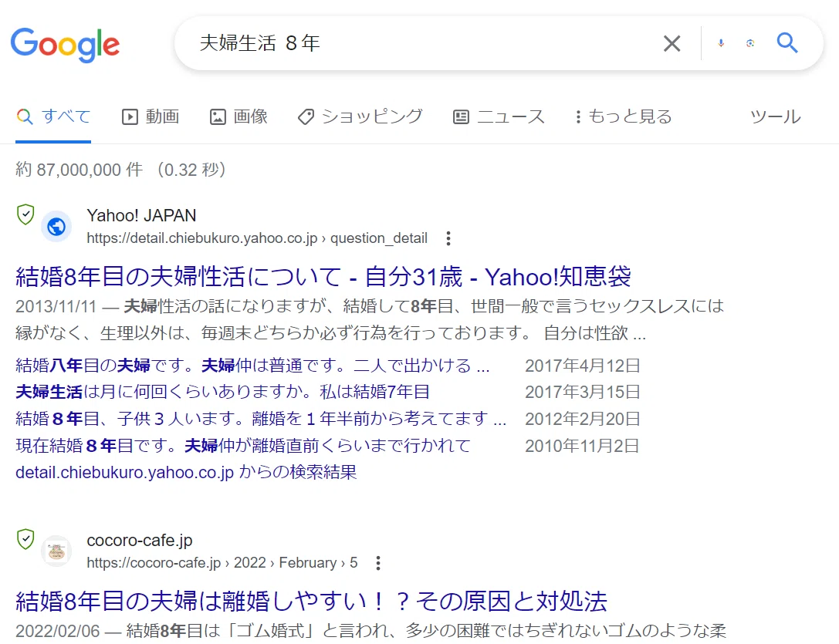
Task: Open the ニュース tab
Action: tap(499, 116)
